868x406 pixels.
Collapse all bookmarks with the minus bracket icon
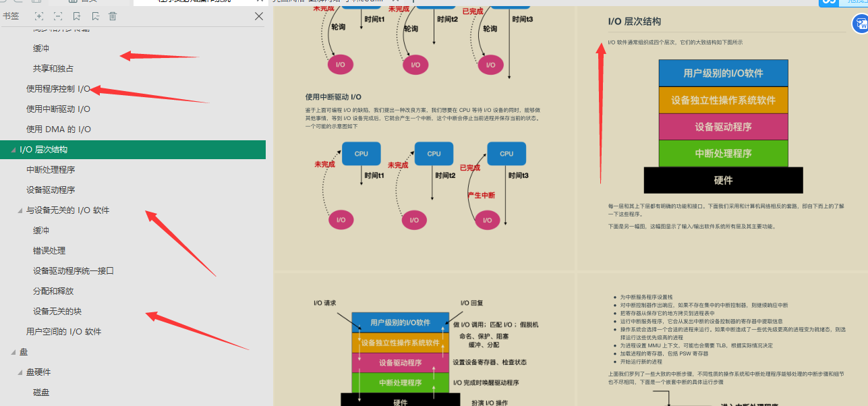(58, 16)
